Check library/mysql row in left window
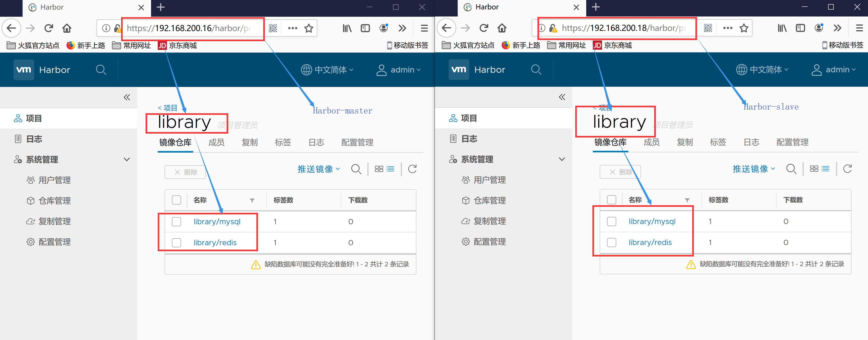 (176, 222)
